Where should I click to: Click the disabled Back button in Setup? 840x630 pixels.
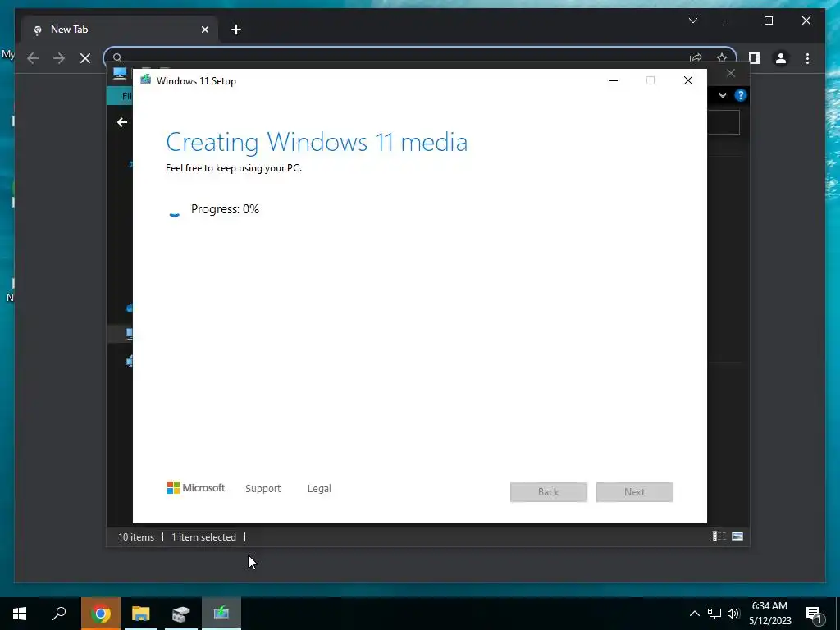tap(549, 492)
